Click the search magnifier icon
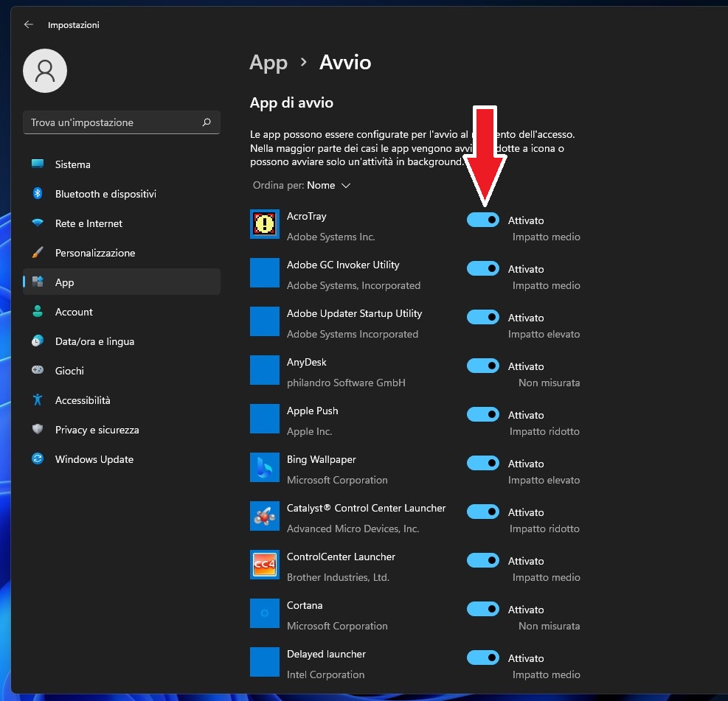This screenshot has width=728, height=701. point(207,122)
